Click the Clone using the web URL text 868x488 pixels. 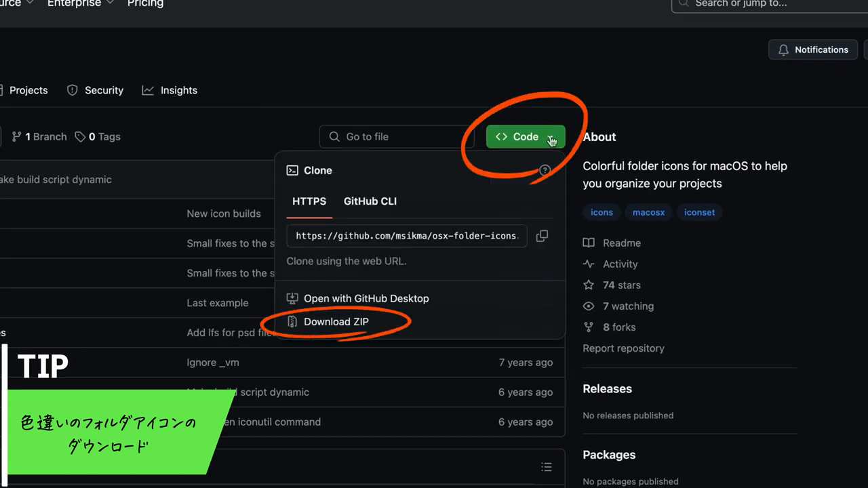click(347, 261)
